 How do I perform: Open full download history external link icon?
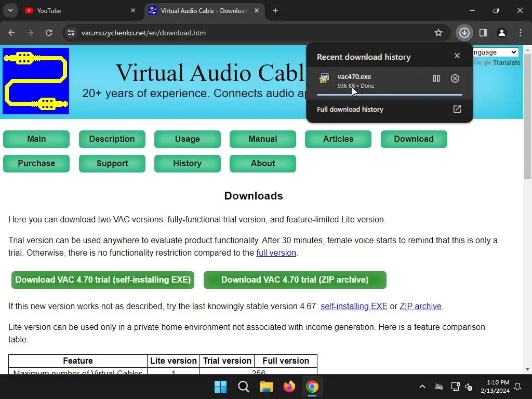[x=457, y=109]
